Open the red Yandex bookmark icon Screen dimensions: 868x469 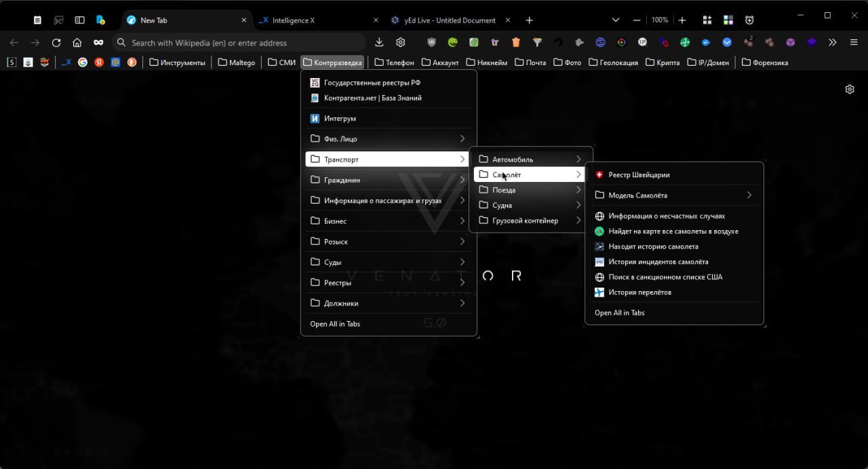click(99, 62)
